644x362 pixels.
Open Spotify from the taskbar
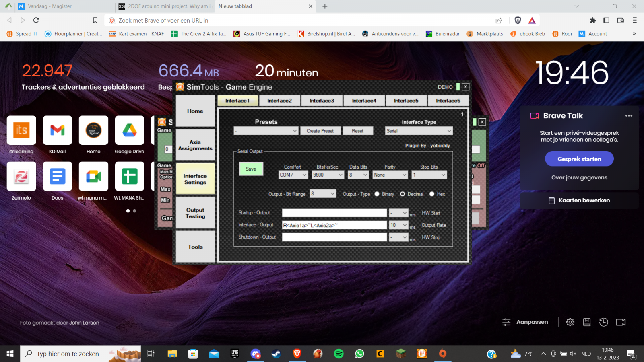point(339,354)
